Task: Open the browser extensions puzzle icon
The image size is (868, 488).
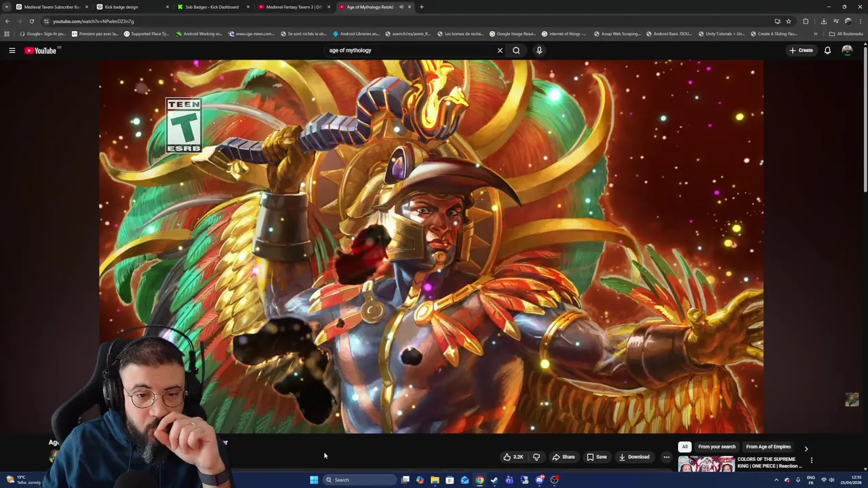Action: (806, 21)
